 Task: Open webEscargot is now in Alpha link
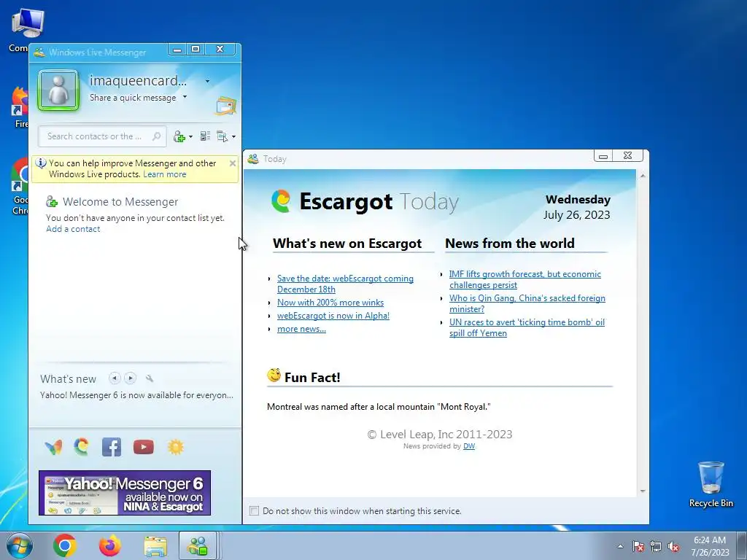[333, 316]
